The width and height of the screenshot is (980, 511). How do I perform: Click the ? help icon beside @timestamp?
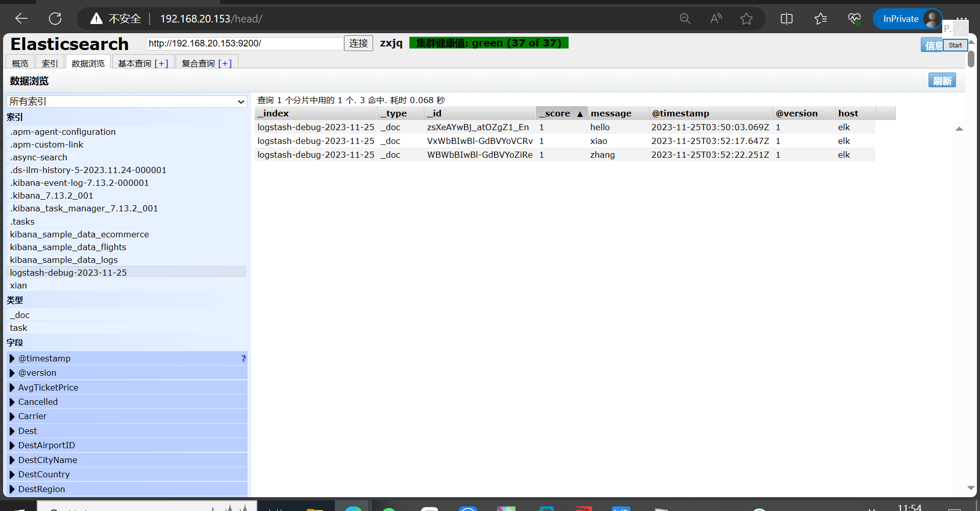tap(243, 358)
